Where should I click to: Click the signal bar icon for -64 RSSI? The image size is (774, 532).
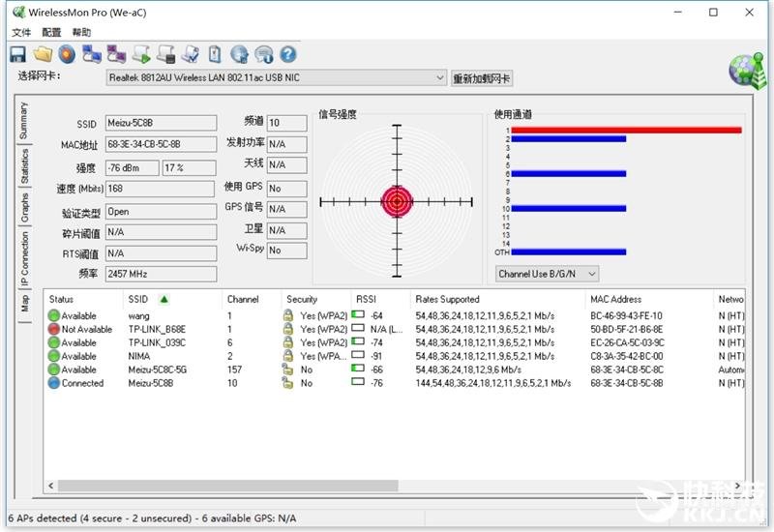click(x=358, y=314)
